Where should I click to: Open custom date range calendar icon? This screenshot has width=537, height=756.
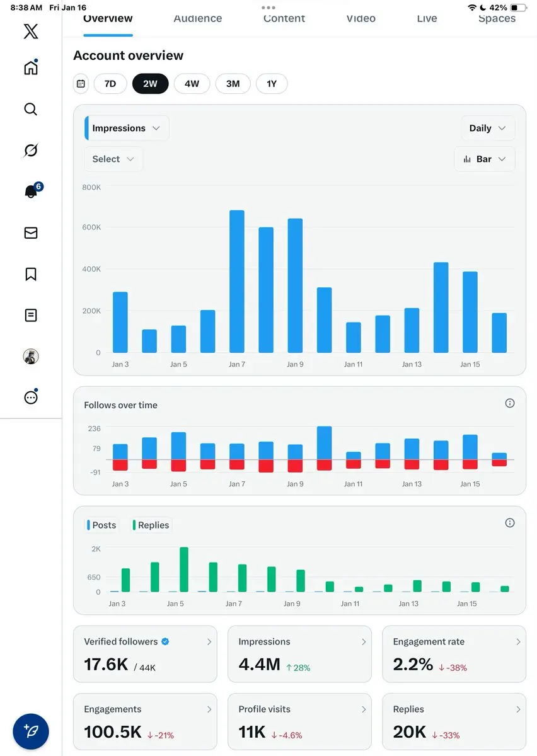(81, 83)
